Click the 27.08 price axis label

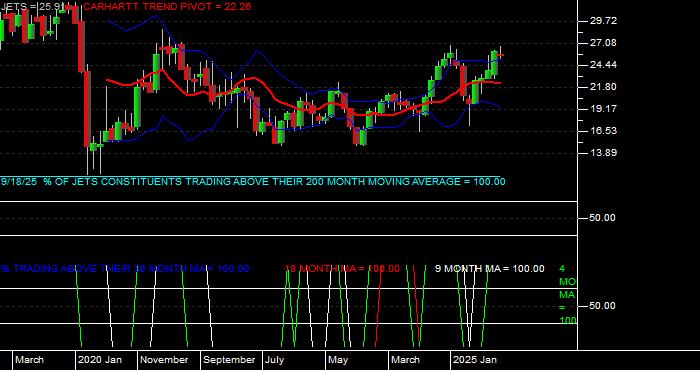(592, 43)
